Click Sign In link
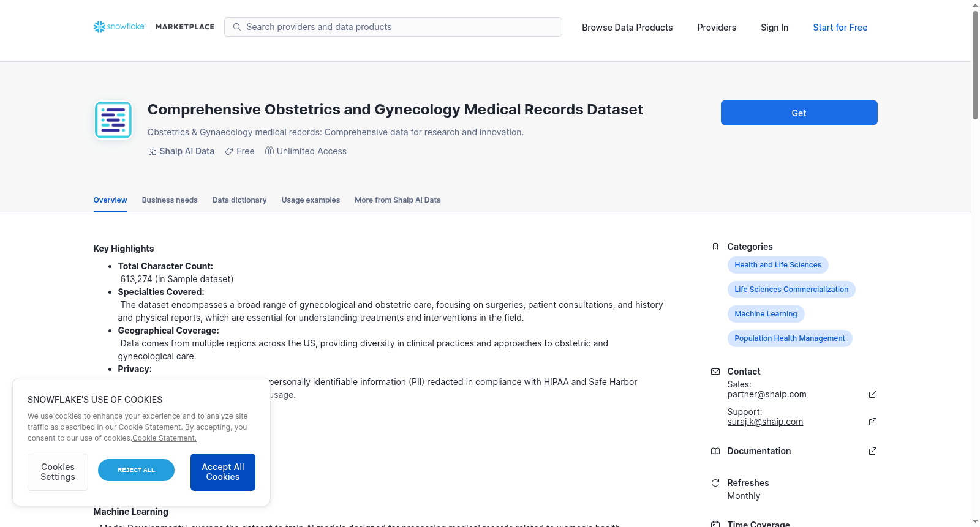Image resolution: width=980 pixels, height=527 pixels. point(774,28)
